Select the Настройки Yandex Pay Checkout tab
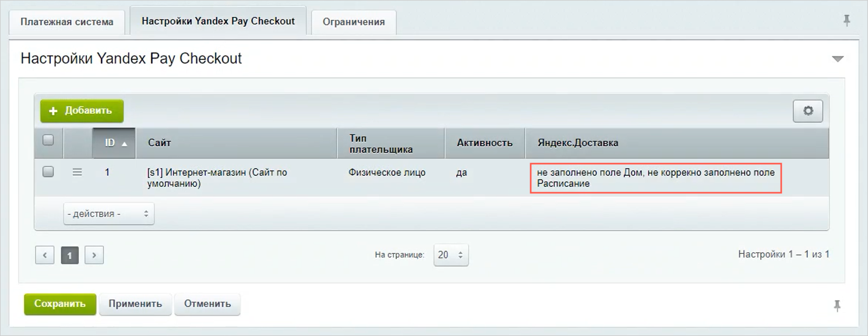 [218, 21]
